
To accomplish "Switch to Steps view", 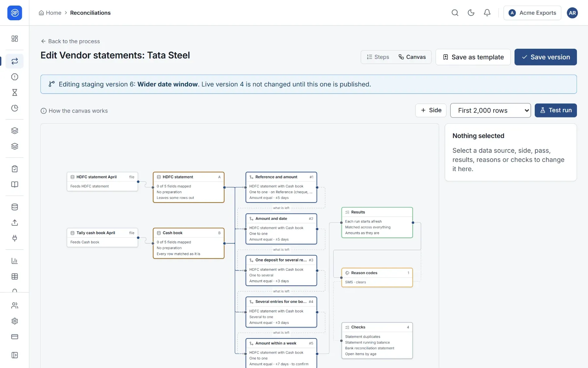I will (x=378, y=57).
